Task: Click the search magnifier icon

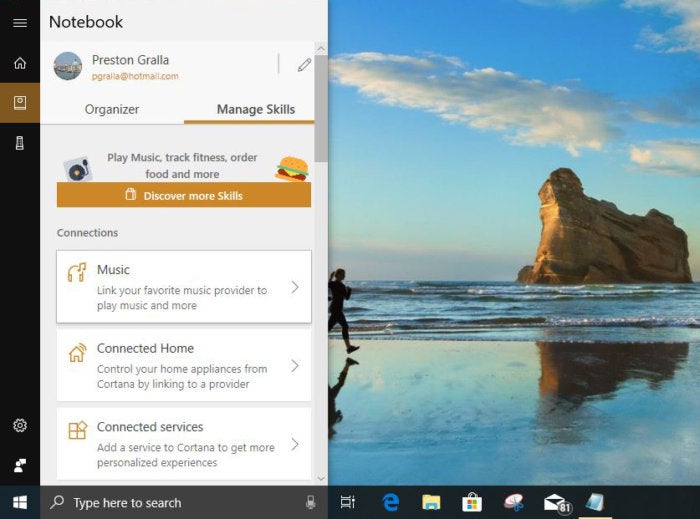Action: pos(57,502)
